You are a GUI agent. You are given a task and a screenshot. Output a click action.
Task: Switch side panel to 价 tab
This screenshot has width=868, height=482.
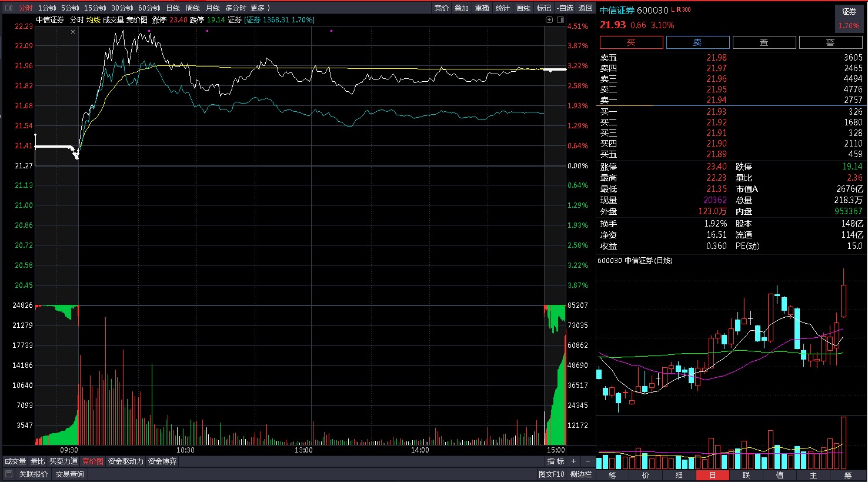(646, 475)
